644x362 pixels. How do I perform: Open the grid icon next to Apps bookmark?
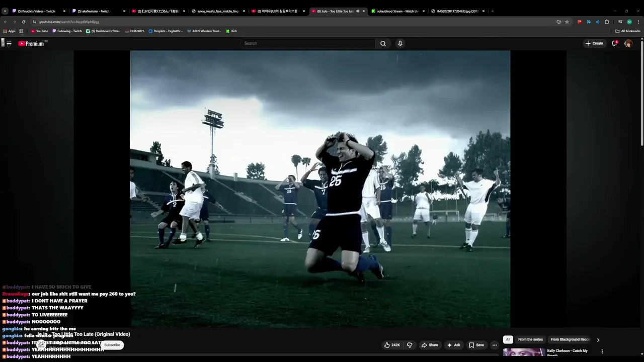[x=21, y=31]
